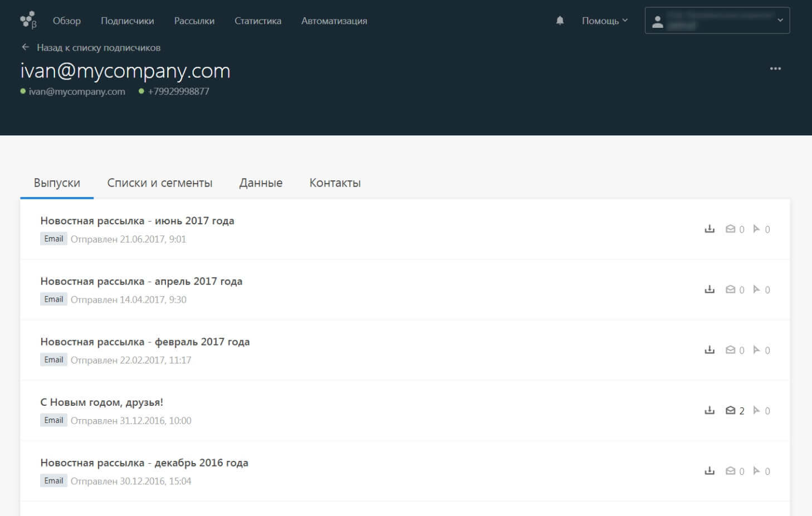Open the user account dropdown

(717, 21)
